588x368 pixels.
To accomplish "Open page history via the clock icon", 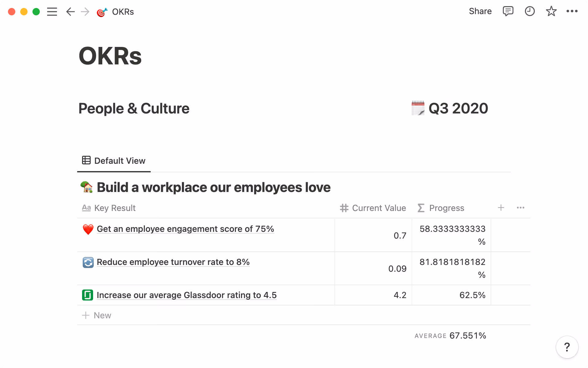I will pyautogui.click(x=530, y=11).
